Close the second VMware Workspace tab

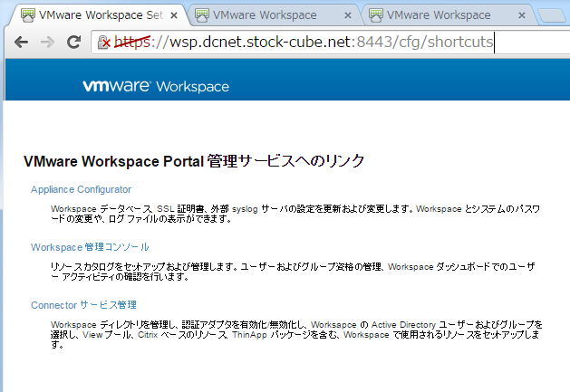tap(347, 15)
